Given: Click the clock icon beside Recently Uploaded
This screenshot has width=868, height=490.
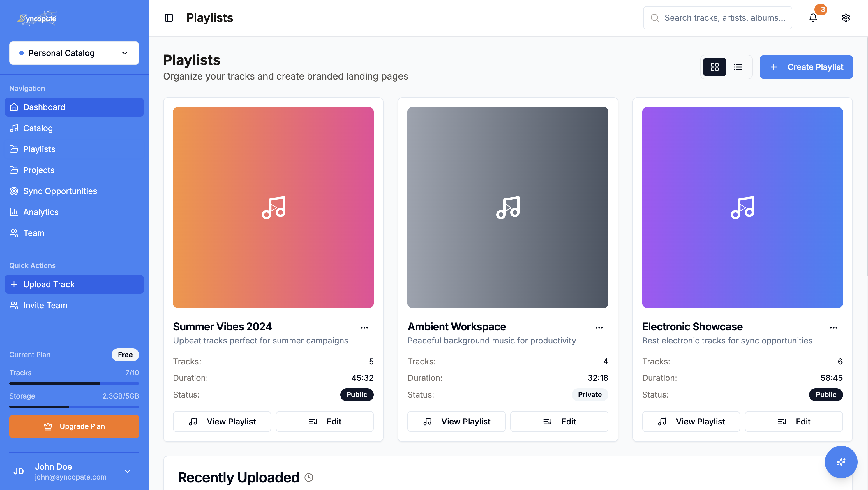Looking at the screenshot, I should point(309,477).
